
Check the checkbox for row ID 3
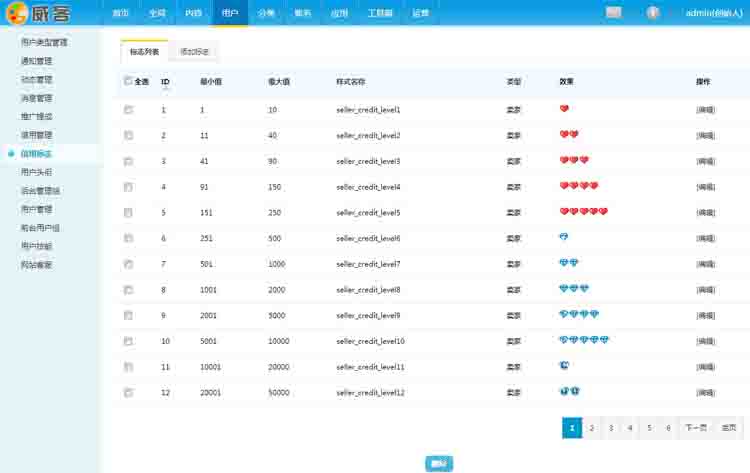[x=128, y=161]
